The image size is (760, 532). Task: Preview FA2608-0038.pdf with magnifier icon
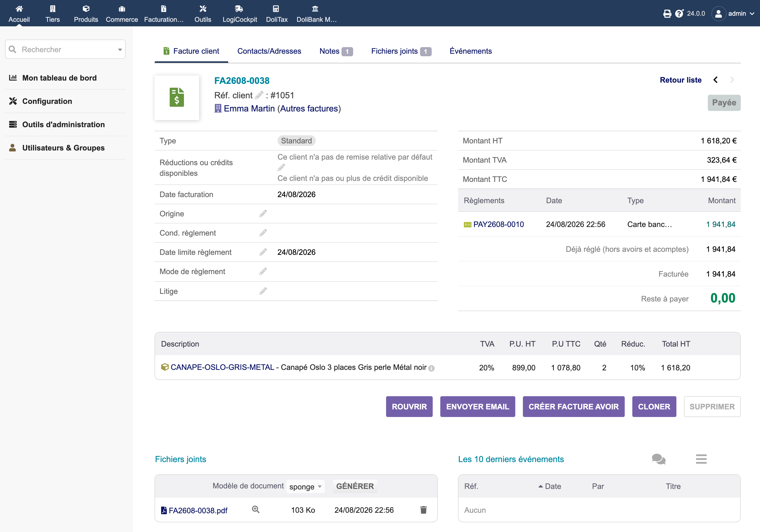pos(256,509)
